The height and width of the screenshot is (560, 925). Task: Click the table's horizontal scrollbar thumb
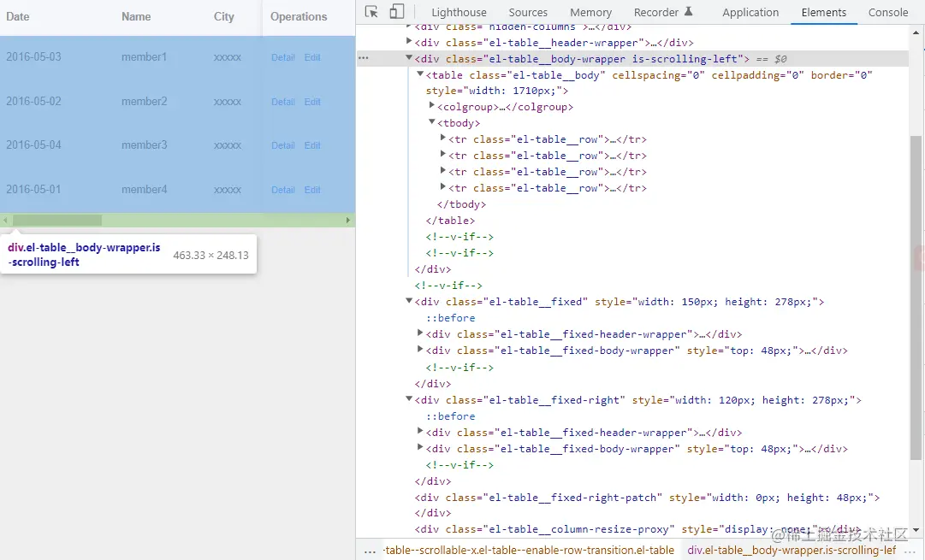tap(57, 221)
